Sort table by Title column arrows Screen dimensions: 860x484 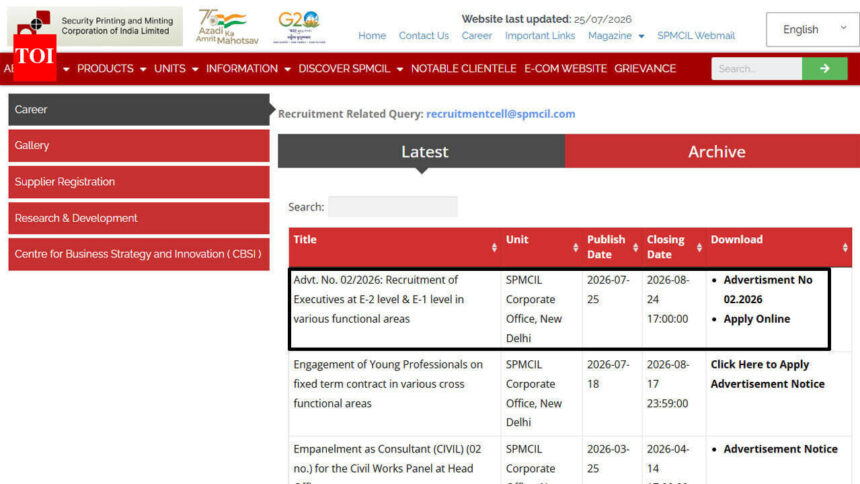pos(494,247)
